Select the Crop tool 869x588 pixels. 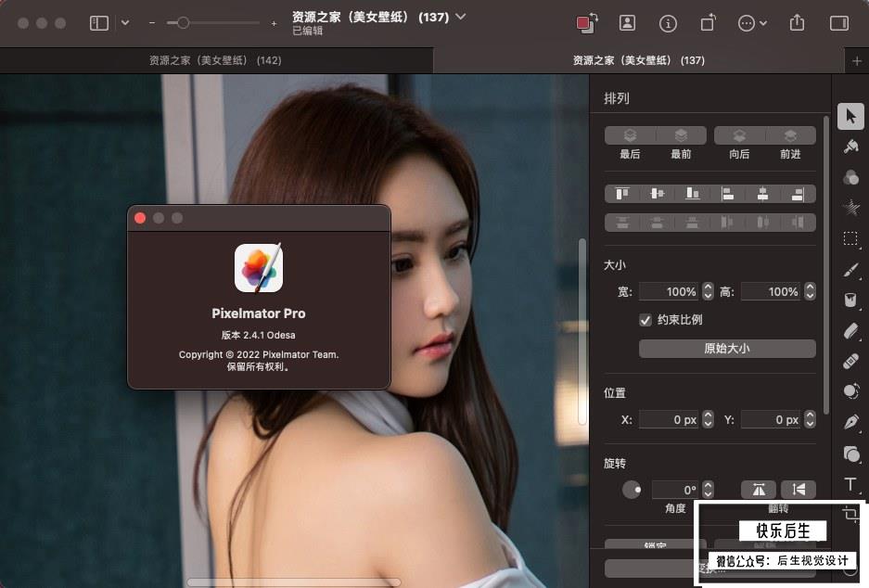coord(850,515)
